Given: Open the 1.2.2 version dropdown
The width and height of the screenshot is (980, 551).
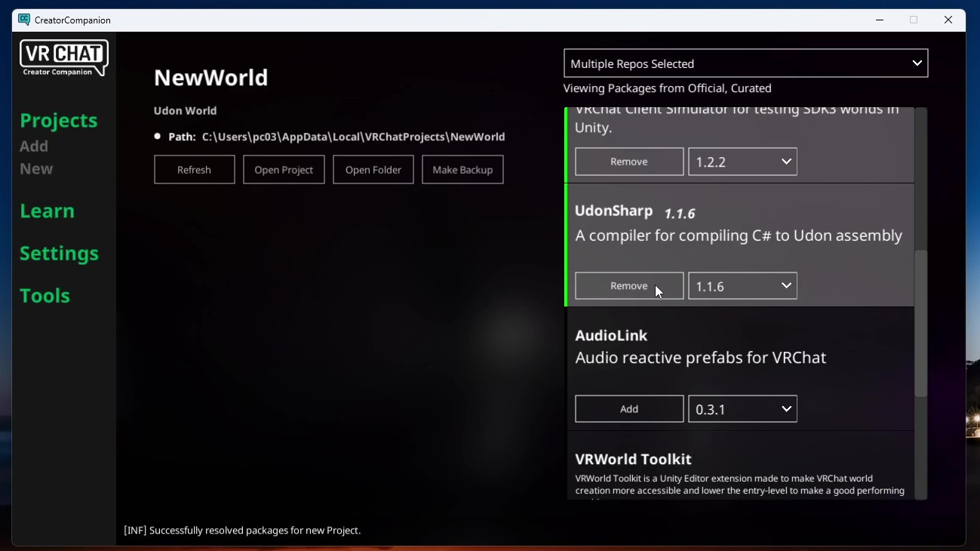Looking at the screenshot, I should pyautogui.click(x=742, y=162).
